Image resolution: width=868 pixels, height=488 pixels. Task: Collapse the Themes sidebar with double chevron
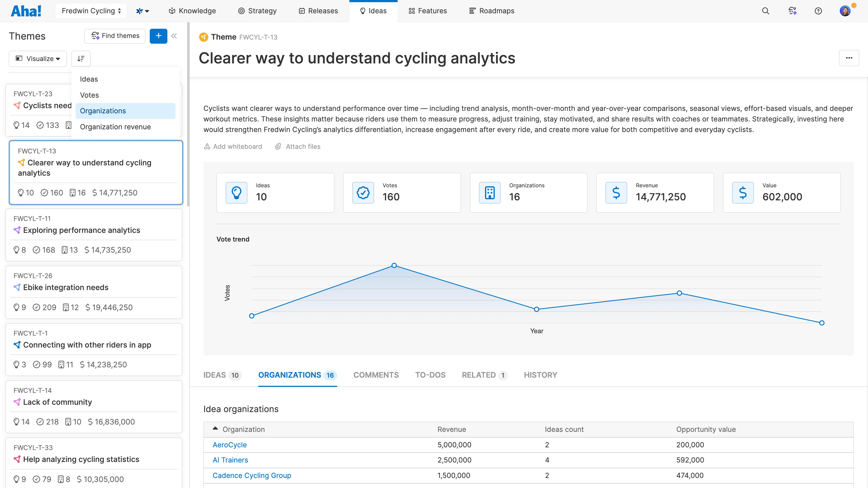pos(174,36)
